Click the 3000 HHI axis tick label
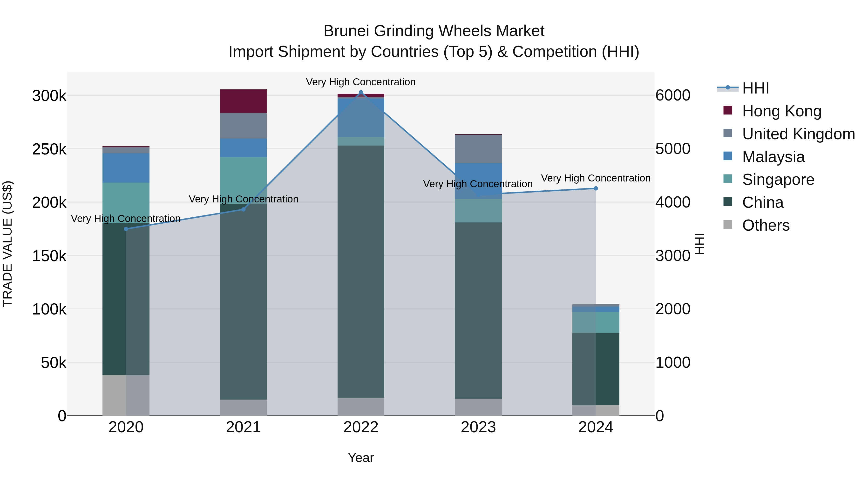 click(x=673, y=256)
